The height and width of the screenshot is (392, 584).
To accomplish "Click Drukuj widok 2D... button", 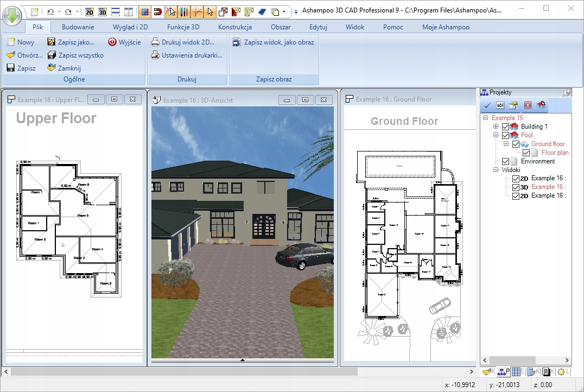I will pyautogui.click(x=182, y=42).
